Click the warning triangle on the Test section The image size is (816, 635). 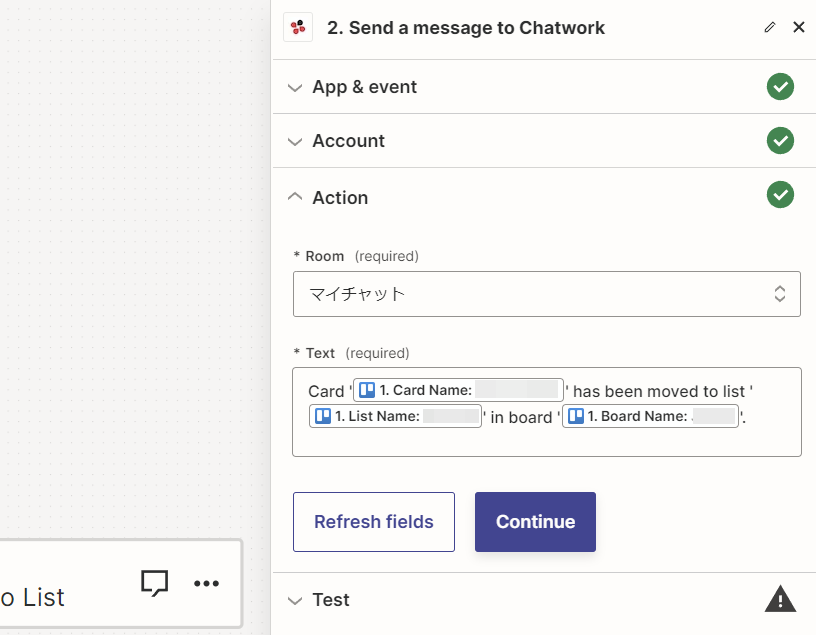coord(780,599)
